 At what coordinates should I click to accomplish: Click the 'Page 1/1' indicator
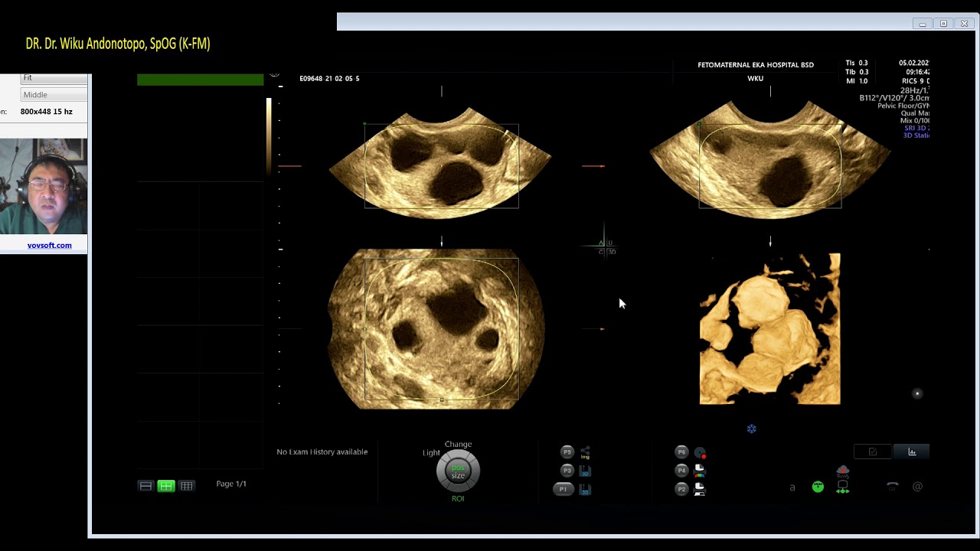tap(231, 484)
